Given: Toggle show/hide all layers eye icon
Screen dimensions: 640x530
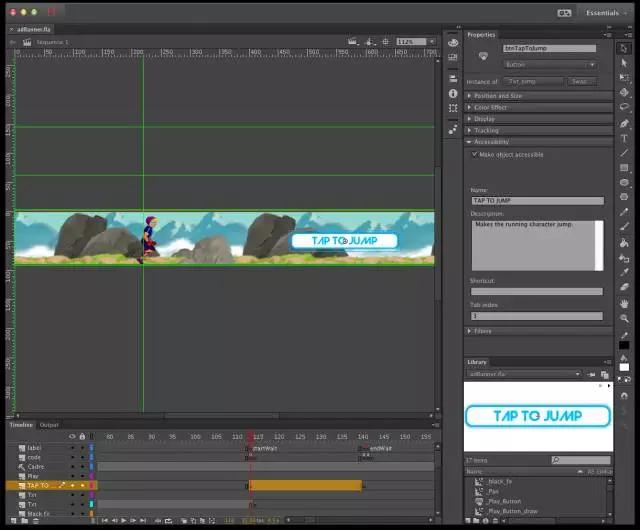Looking at the screenshot, I should point(72,436).
